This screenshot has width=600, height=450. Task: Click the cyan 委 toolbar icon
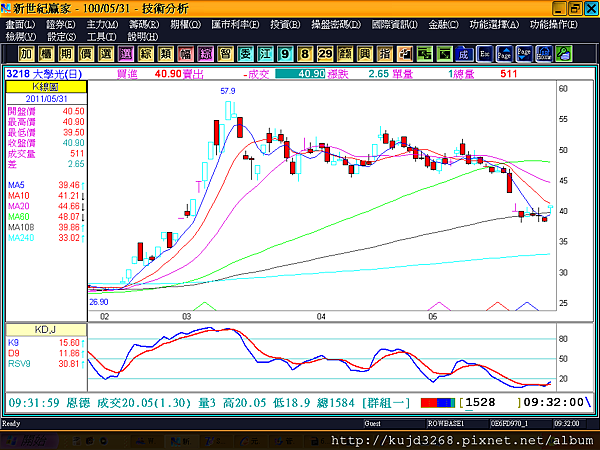click(x=245, y=54)
